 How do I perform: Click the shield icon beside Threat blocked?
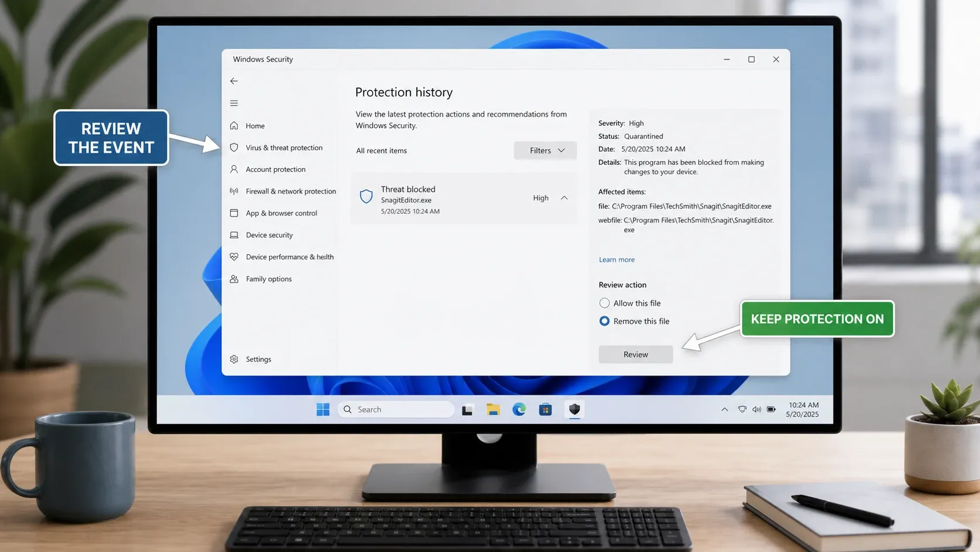click(x=366, y=197)
